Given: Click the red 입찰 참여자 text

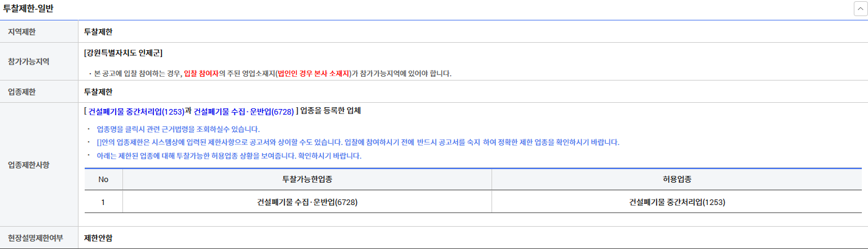Looking at the screenshot, I should (x=205, y=74).
